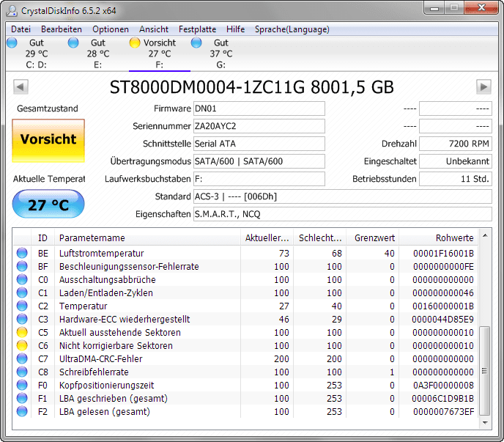
Task: Click status icon of Beschleunigungssensor-Fehlerrate row
Action: 22,266
